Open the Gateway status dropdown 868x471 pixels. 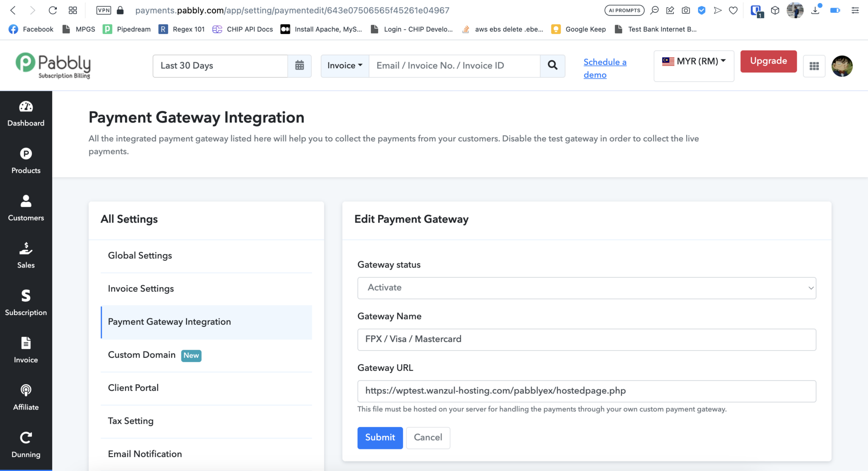tap(586, 288)
